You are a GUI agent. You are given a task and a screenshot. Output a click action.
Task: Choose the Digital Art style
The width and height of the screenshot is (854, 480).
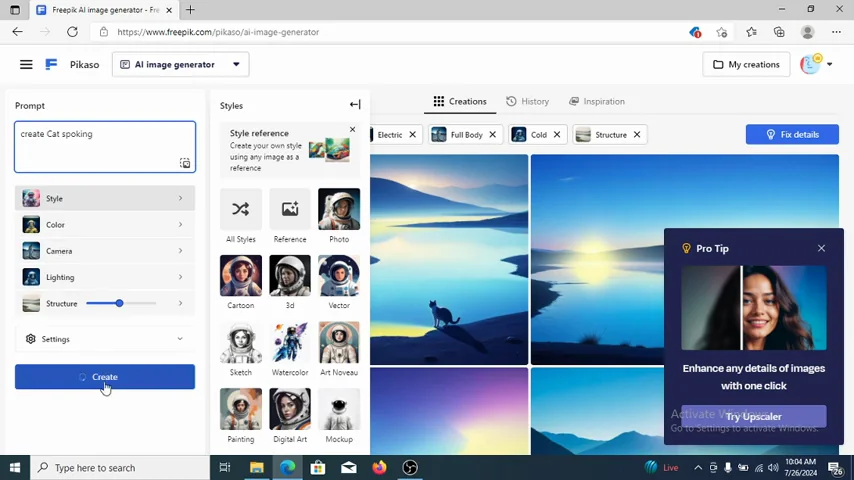[290, 409]
